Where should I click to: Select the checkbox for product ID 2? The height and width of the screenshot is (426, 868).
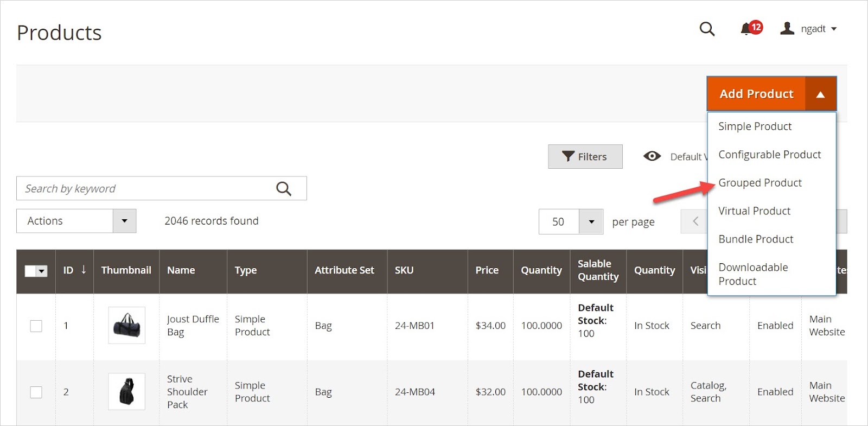click(x=36, y=392)
